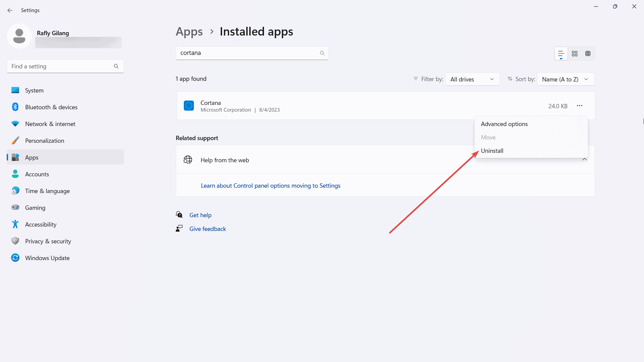This screenshot has width=644, height=362.
Task: Click the Windows Update sync icon
Action: 15,258
